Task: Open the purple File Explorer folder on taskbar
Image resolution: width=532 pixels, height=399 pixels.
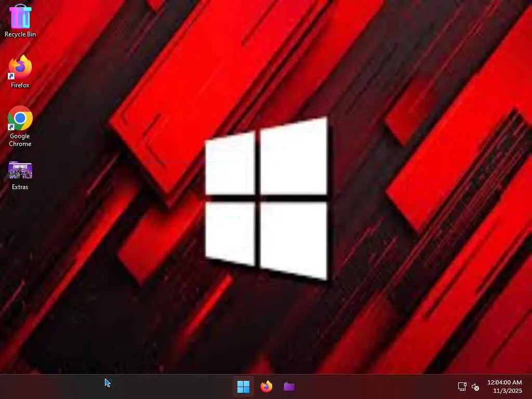Action: tap(289, 387)
